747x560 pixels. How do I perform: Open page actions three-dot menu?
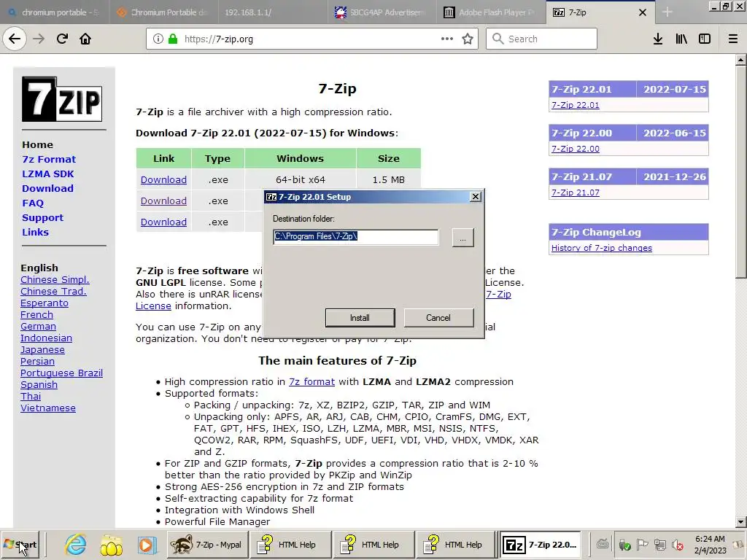tap(447, 39)
